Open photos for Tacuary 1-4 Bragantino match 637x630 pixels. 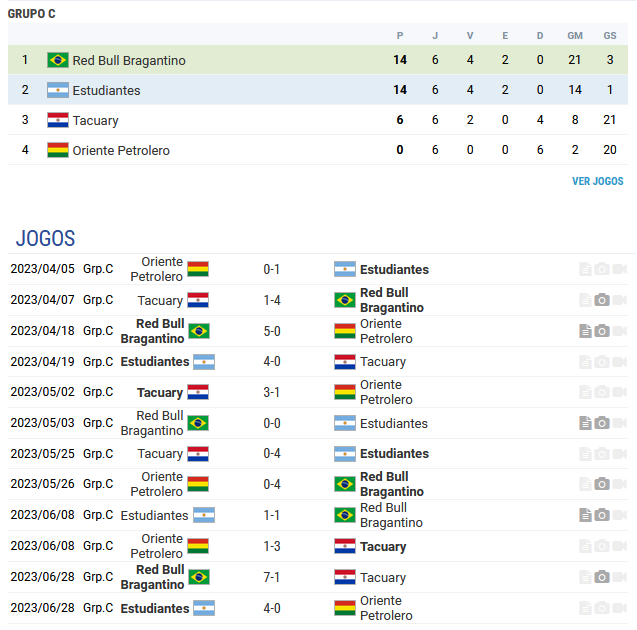coord(602,300)
